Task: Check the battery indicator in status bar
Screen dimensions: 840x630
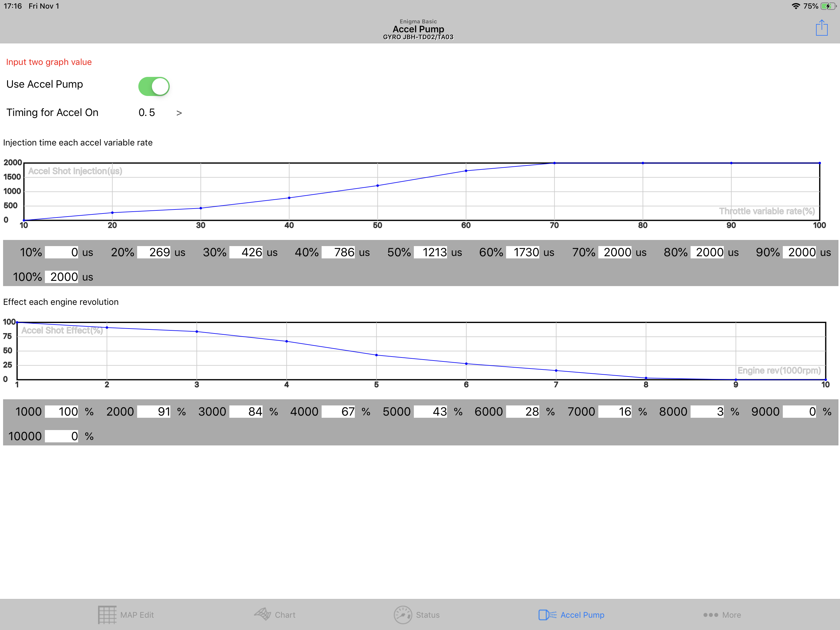Action: click(x=828, y=6)
